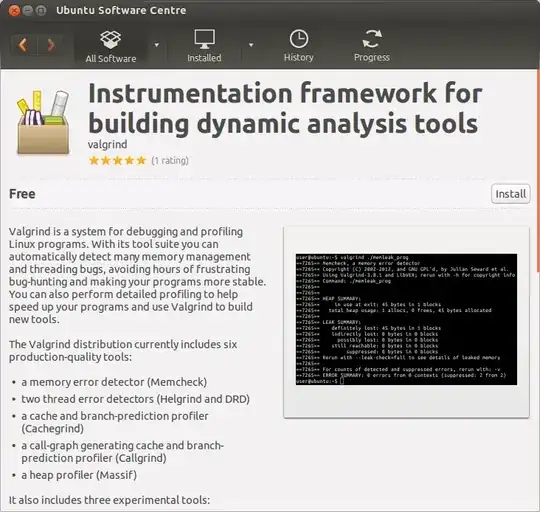540x512 pixels.
Task: Close the Ubuntu Software Centre window
Action: [14, 11]
